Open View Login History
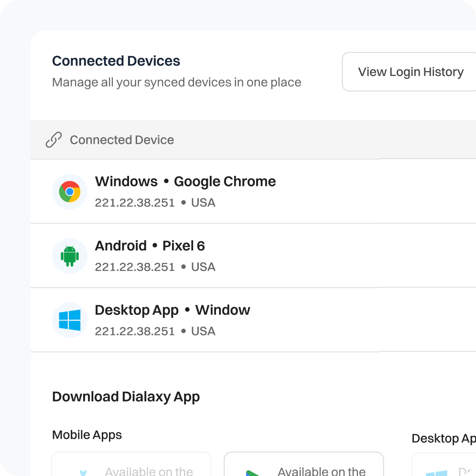Screen dimensions: 476x476 tap(410, 72)
